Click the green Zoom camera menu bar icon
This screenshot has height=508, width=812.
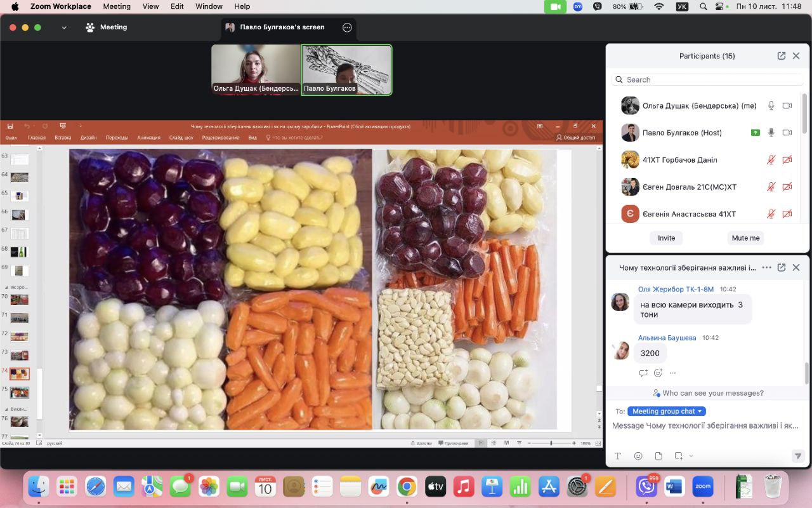click(x=555, y=6)
